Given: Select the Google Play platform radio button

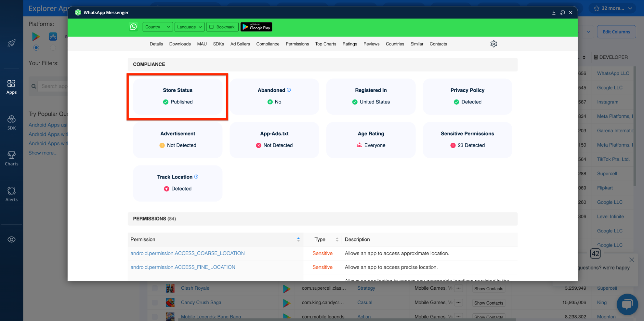Looking at the screenshot, I should (36, 48).
